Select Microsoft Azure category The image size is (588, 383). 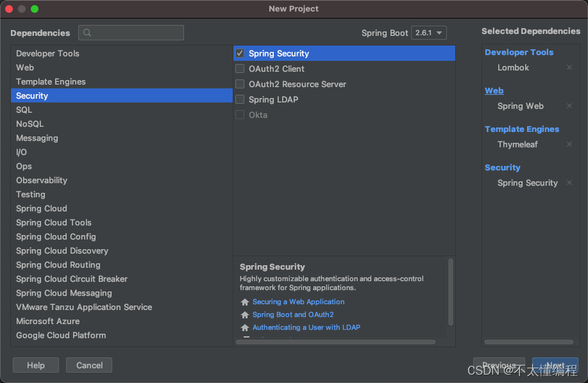(x=122, y=322)
